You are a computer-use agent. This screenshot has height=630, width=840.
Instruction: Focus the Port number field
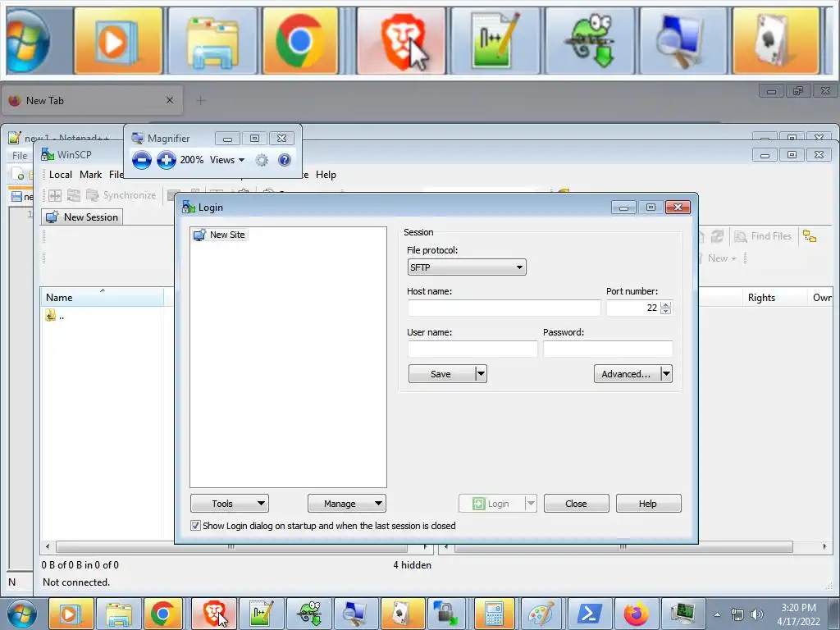pyautogui.click(x=632, y=308)
